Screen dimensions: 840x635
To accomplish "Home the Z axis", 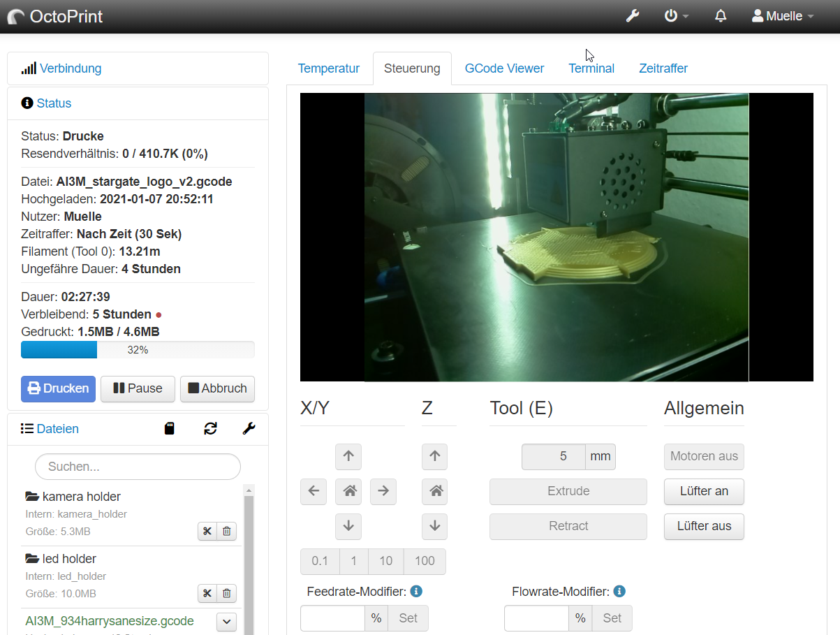I will pyautogui.click(x=434, y=491).
